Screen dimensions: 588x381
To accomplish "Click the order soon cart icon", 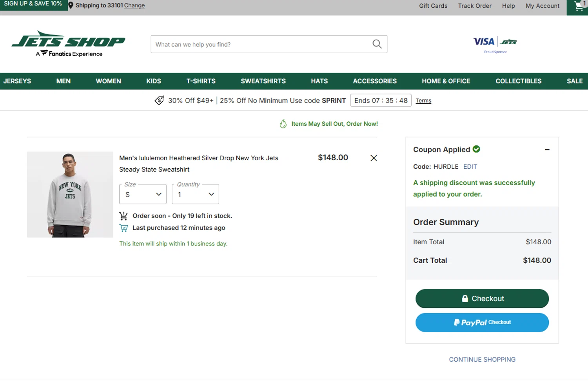I will pyautogui.click(x=123, y=216).
